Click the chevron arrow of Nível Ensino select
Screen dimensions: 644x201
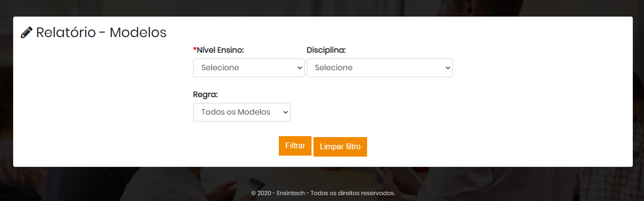pyautogui.click(x=299, y=68)
